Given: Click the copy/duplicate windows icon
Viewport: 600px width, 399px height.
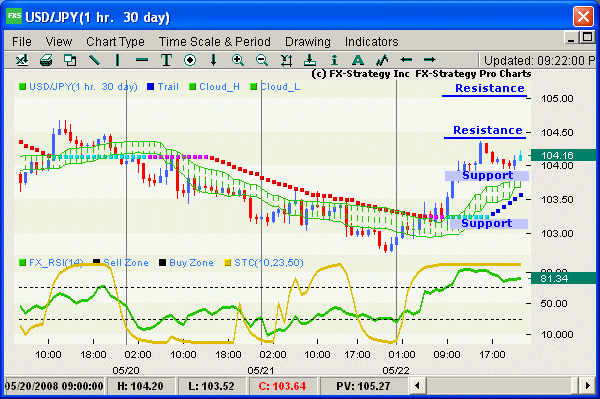Looking at the screenshot, I should coord(70,60).
